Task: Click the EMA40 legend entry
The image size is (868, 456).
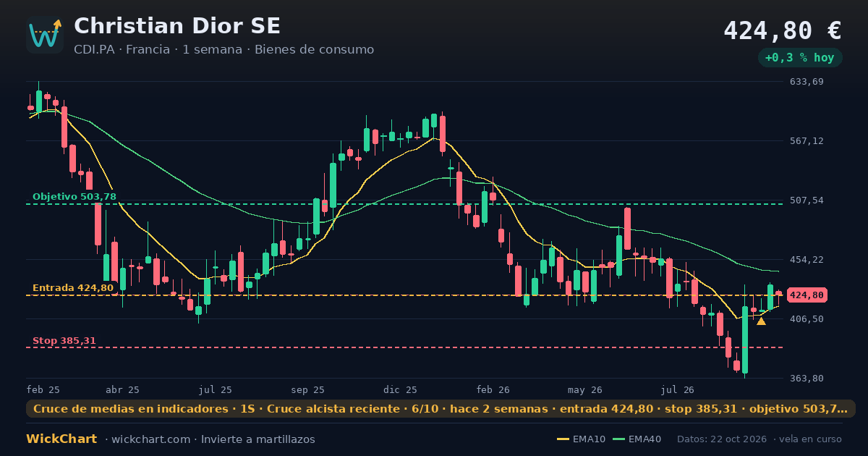Action: [637, 439]
